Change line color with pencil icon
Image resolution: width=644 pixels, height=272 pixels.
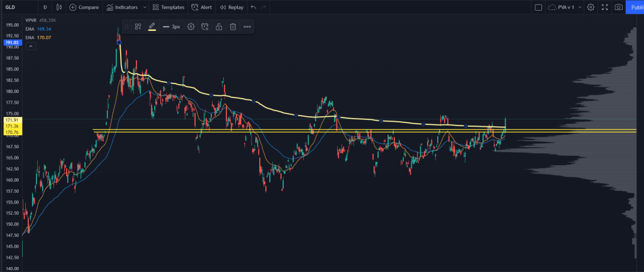click(152, 26)
